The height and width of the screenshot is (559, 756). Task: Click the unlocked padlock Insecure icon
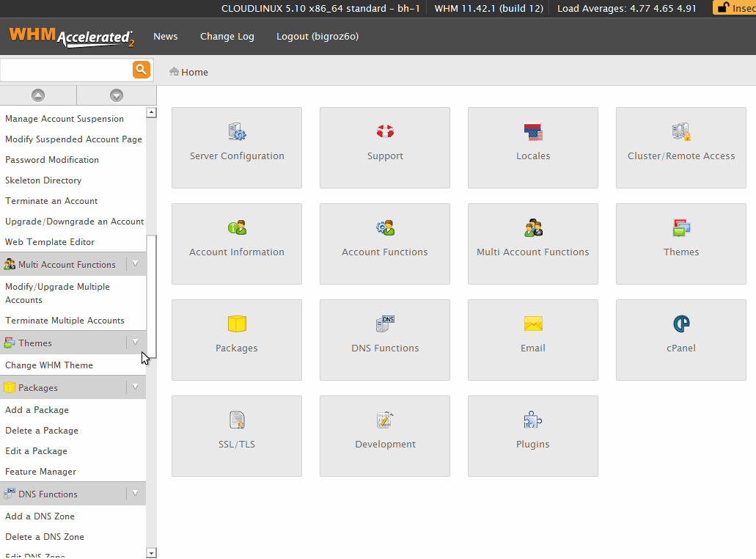[x=723, y=8]
